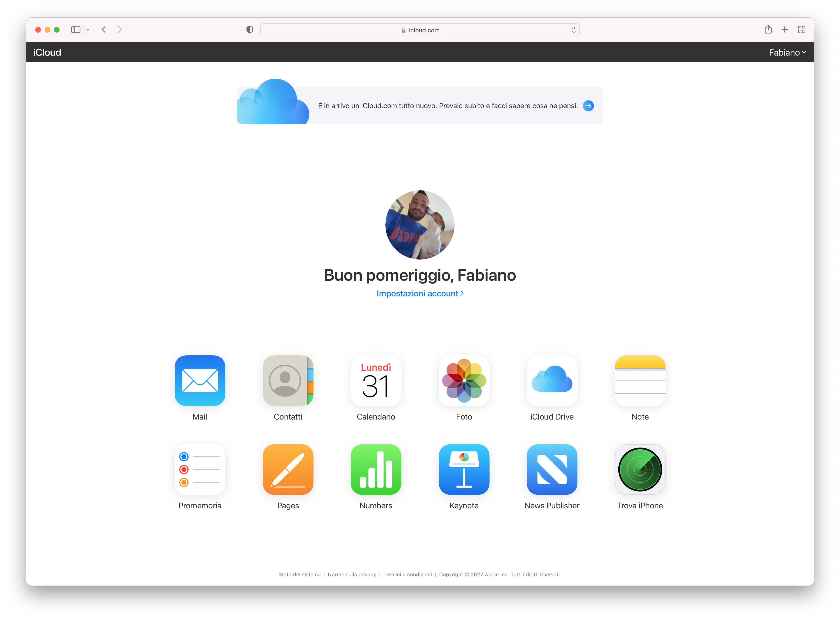
Task: Open iCloud Drive
Action: click(552, 380)
